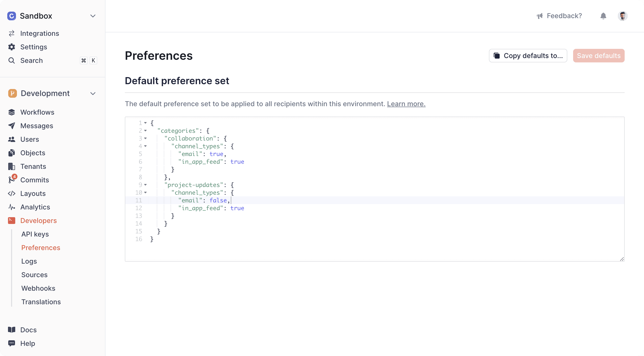The width and height of the screenshot is (644, 356).
Task: Switch to the API keys page
Action: [35, 234]
